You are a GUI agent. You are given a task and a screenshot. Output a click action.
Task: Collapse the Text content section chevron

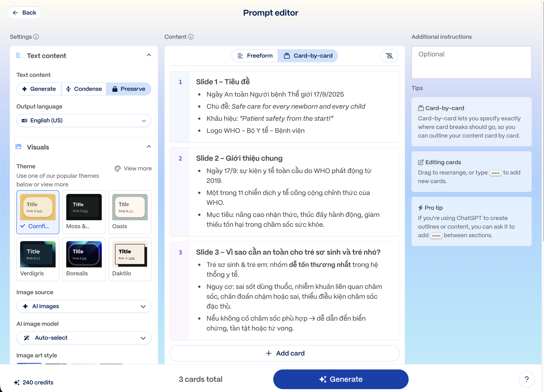pyautogui.click(x=149, y=55)
